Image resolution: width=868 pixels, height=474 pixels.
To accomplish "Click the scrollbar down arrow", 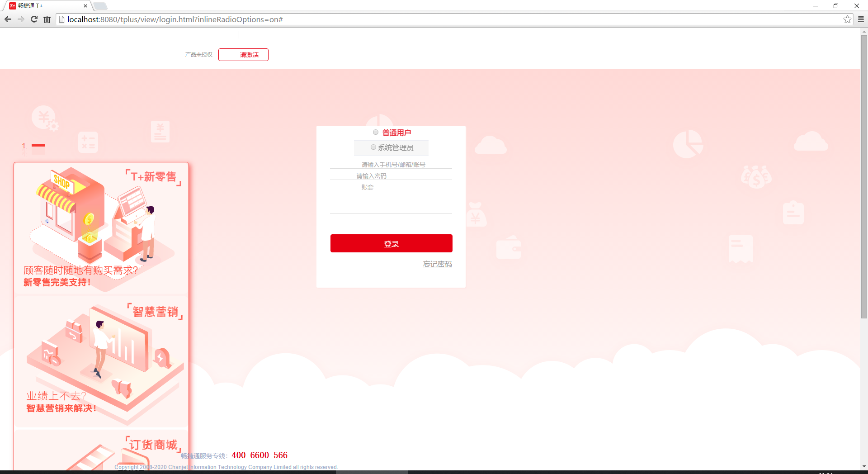I will tap(864, 466).
